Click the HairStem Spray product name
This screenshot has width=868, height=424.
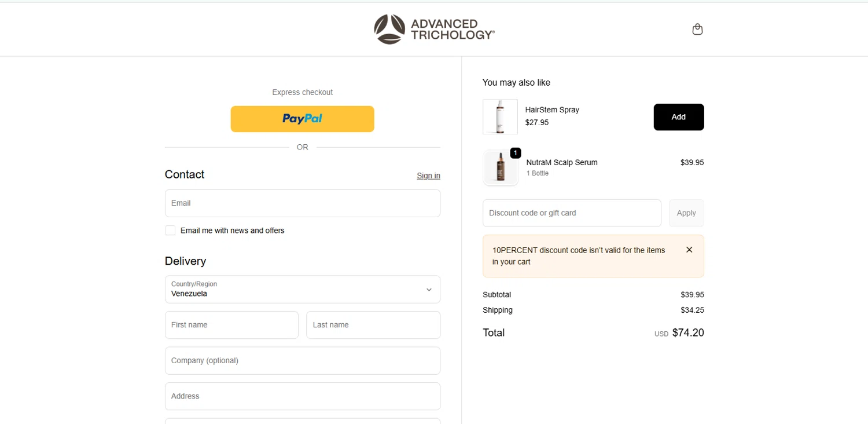(552, 109)
